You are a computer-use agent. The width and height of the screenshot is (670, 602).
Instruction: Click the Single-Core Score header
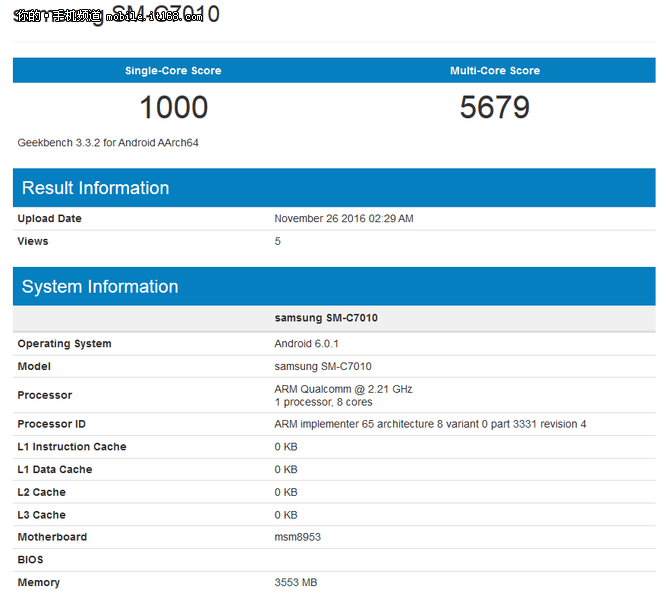coord(173,70)
